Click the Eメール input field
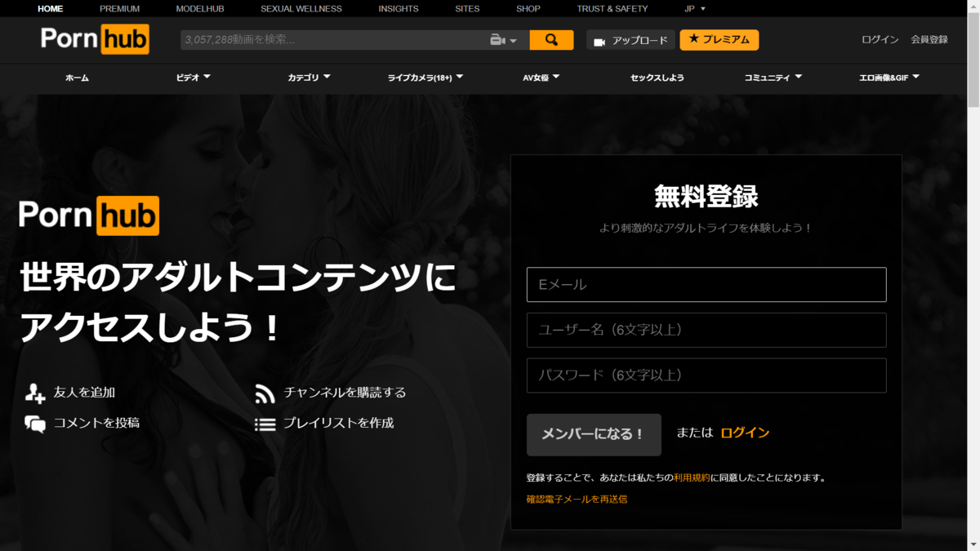 point(706,285)
